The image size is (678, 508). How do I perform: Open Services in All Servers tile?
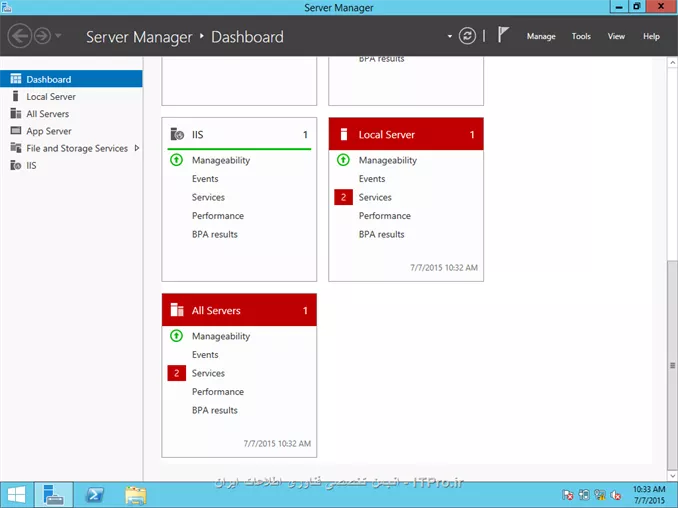pyautogui.click(x=208, y=373)
